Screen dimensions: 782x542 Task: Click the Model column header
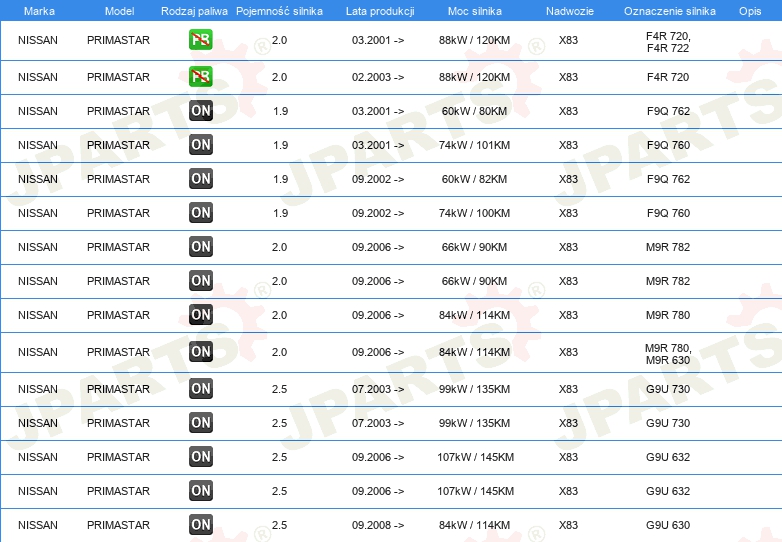click(119, 11)
